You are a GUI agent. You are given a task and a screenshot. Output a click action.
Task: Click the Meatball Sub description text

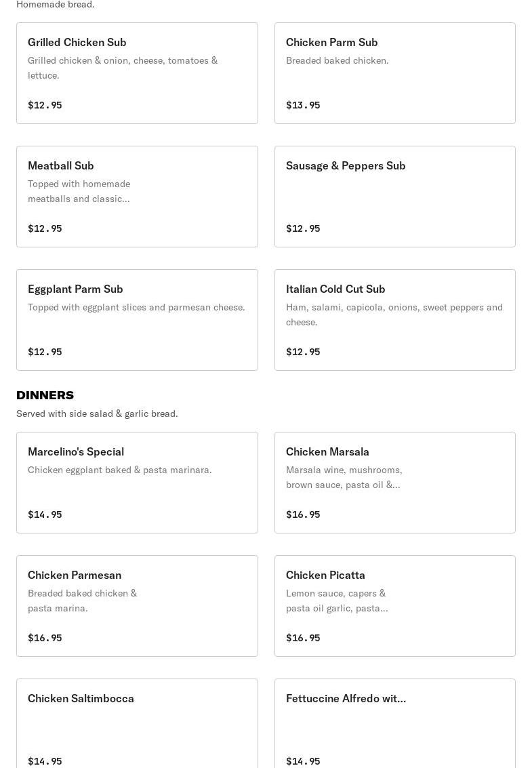click(79, 191)
